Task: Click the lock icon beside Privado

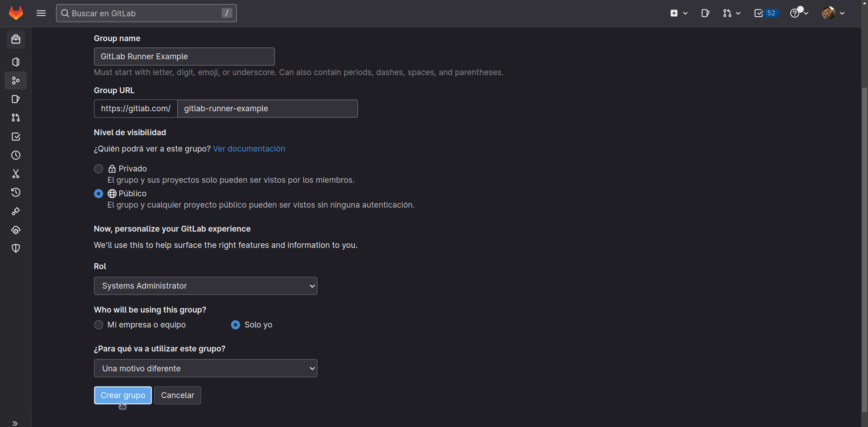Action: click(x=112, y=169)
